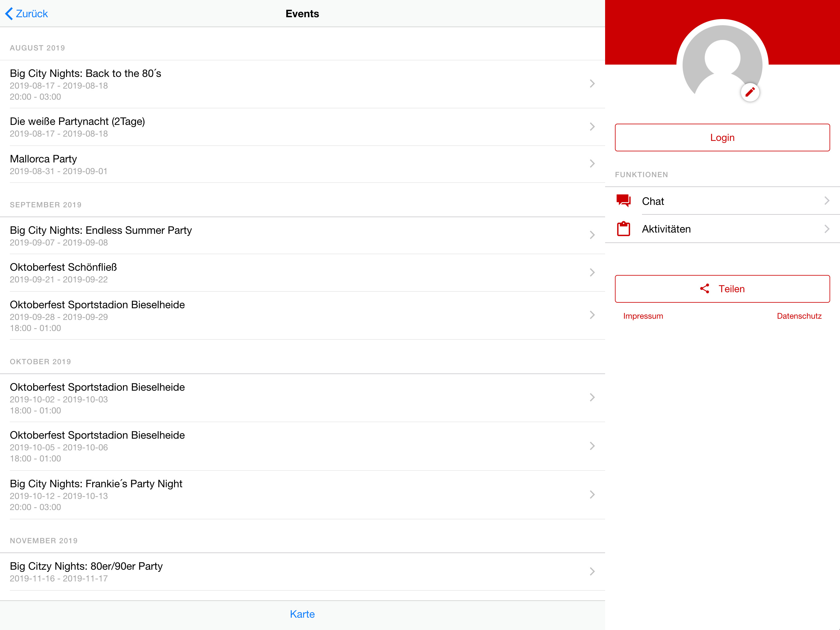Click the Aktivitäten clipboard icon

[624, 229]
